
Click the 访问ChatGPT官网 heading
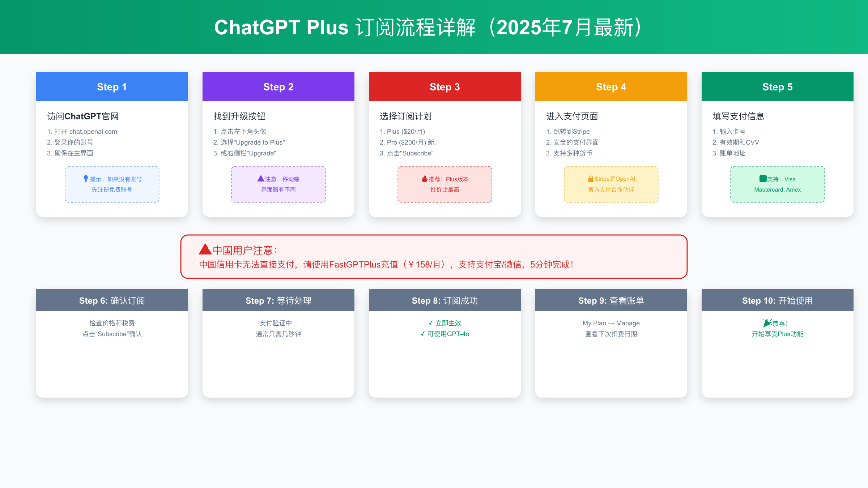(83, 116)
